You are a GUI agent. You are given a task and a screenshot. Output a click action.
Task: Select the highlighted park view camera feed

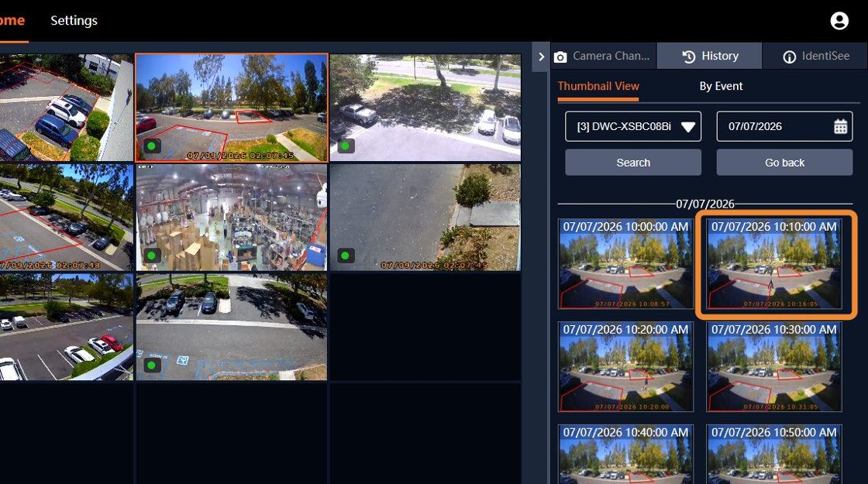[x=232, y=108]
